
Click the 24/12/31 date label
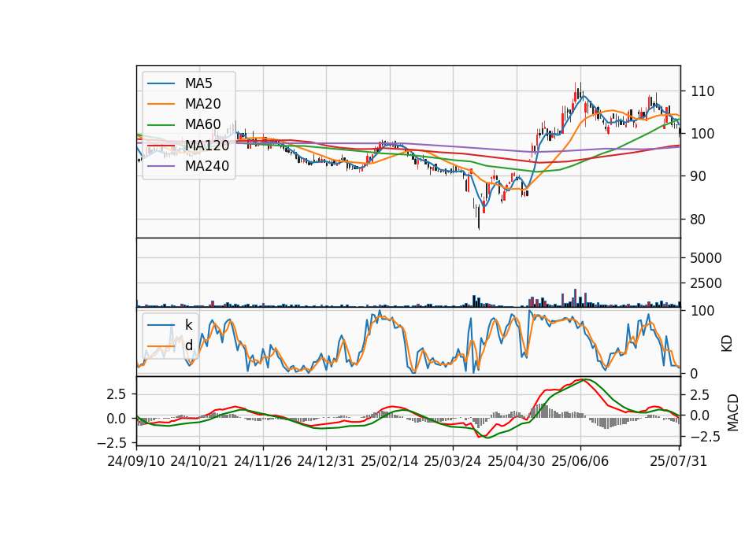(x=326, y=461)
